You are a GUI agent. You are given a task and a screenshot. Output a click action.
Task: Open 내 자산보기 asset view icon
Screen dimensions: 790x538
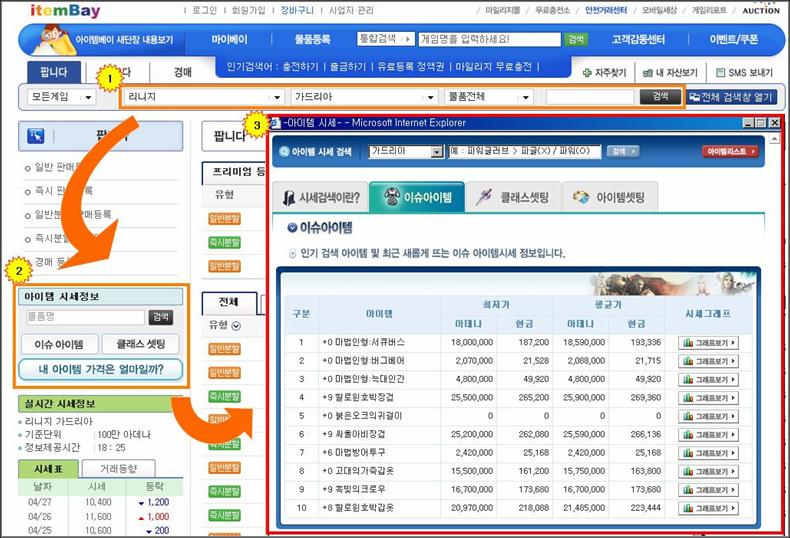coord(646,73)
